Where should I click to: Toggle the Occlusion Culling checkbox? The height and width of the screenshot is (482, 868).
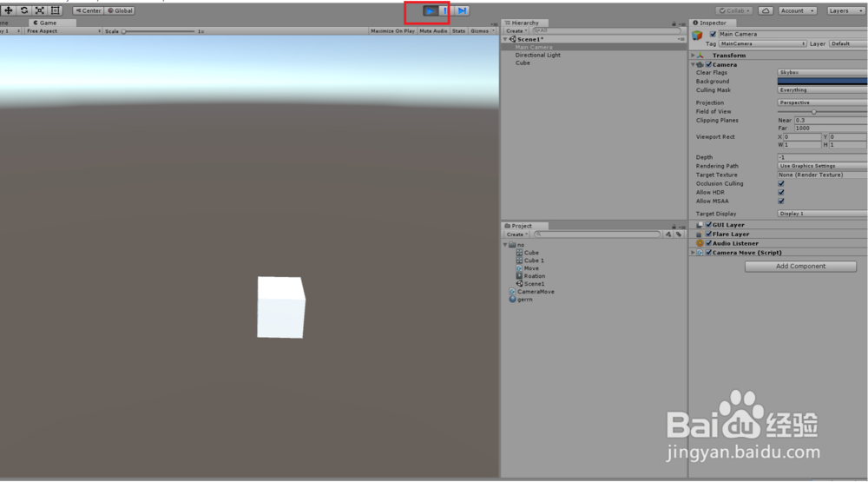(x=781, y=184)
